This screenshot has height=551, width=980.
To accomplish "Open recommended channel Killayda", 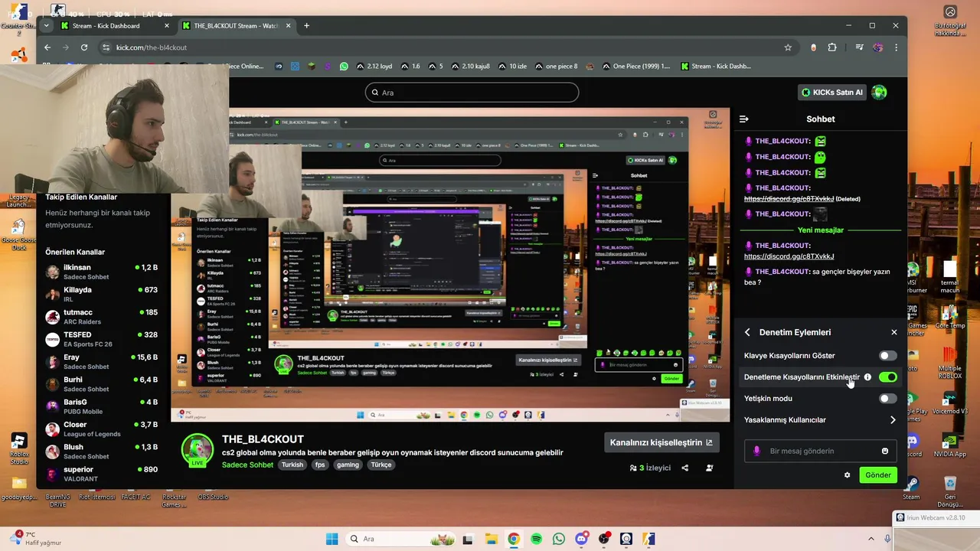I will tap(102, 295).
